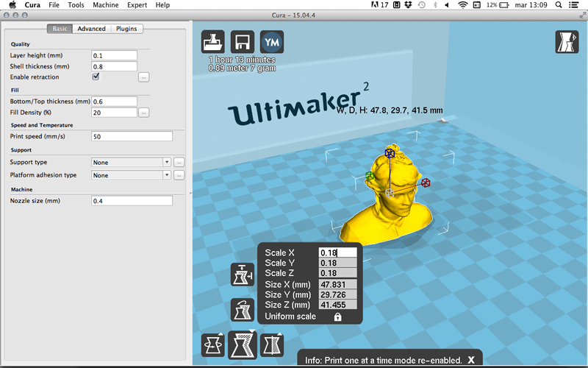Click the Fill Density input field
The width and height of the screenshot is (588, 368).
click(115, 113)
